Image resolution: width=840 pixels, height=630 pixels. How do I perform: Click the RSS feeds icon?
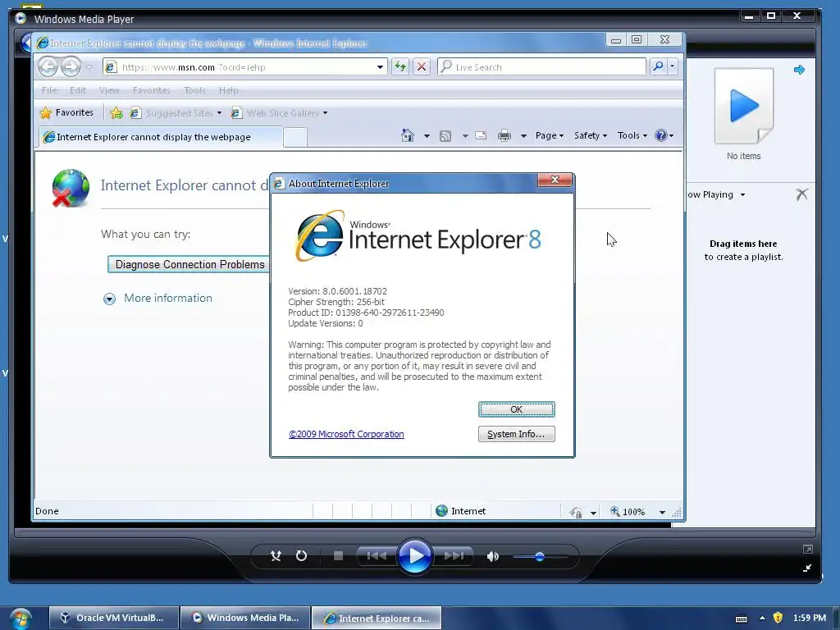click(x=445, y=136)
